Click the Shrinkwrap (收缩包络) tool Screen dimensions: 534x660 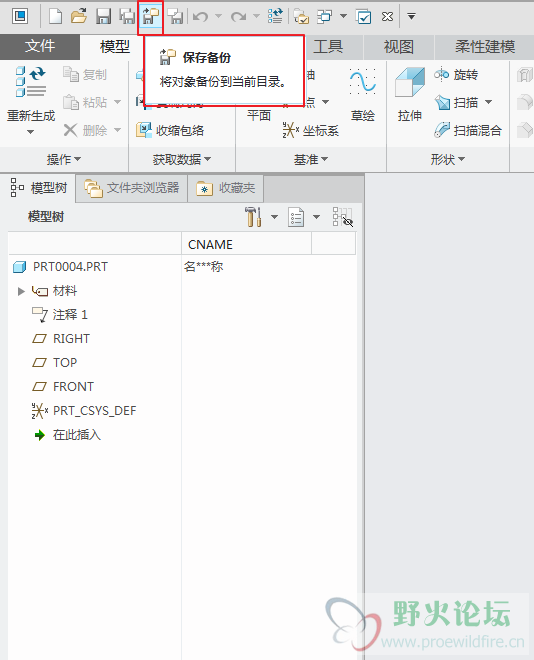click(x=170, y=130)
